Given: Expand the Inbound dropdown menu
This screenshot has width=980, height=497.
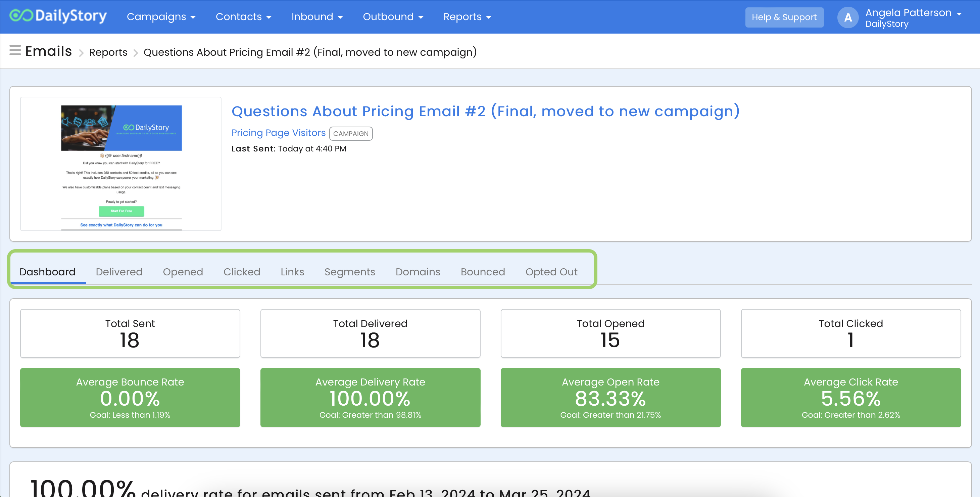Looking at the screenshot, I should [317, 17].
